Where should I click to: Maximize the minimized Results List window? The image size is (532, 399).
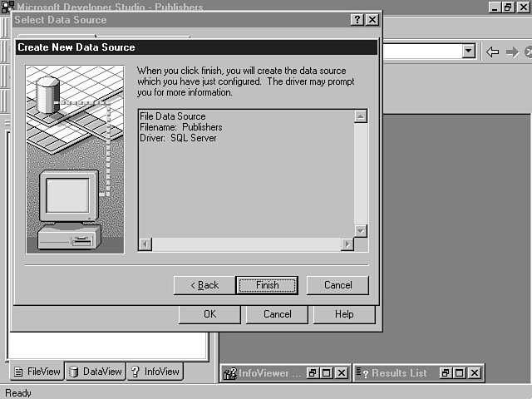click(460, 373)
